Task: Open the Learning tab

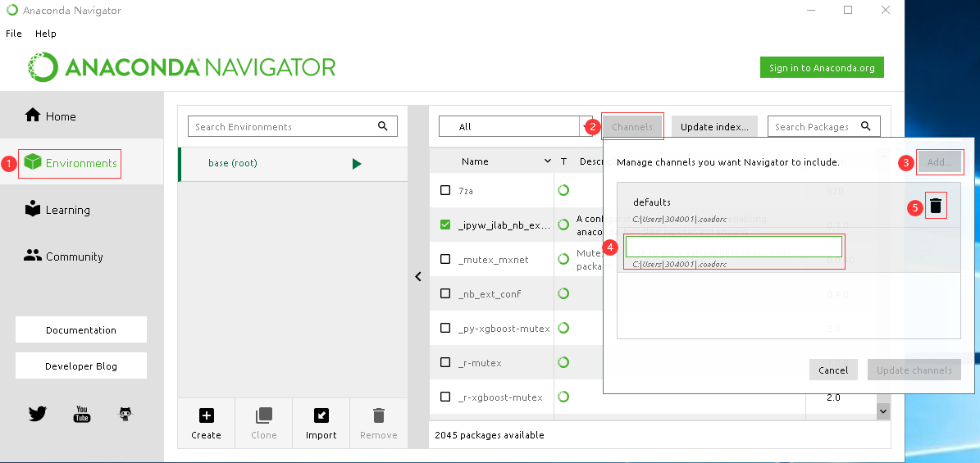Action: pos(82,209)
